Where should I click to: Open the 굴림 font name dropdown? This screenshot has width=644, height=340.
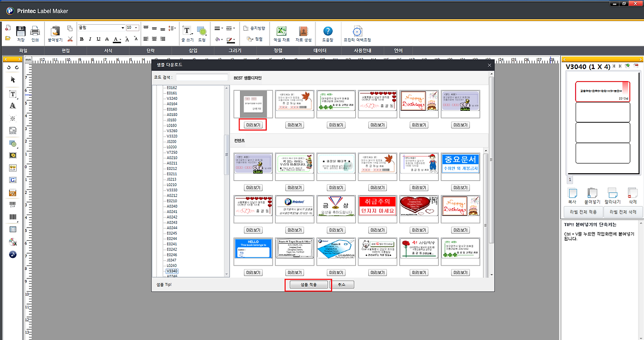[101, 28]
